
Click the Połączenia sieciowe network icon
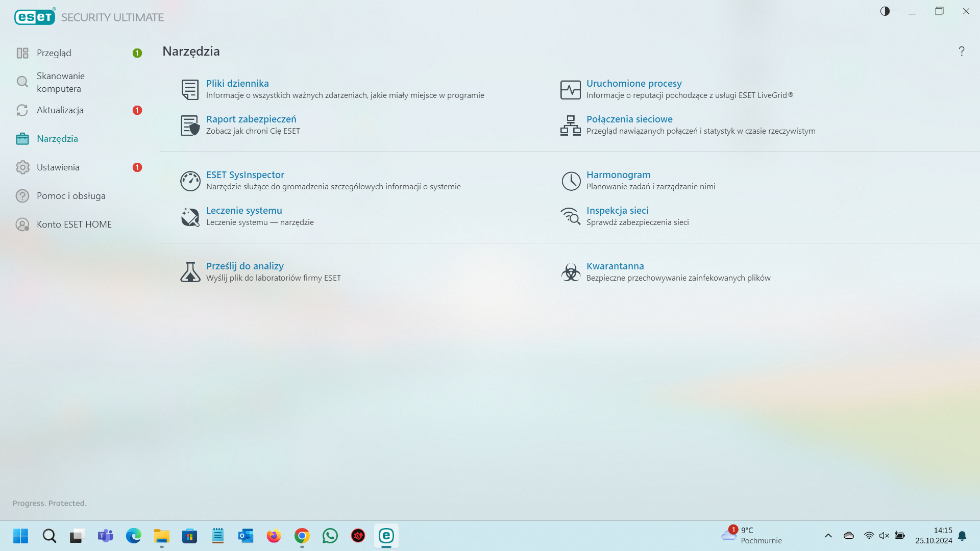coord(571,125)
